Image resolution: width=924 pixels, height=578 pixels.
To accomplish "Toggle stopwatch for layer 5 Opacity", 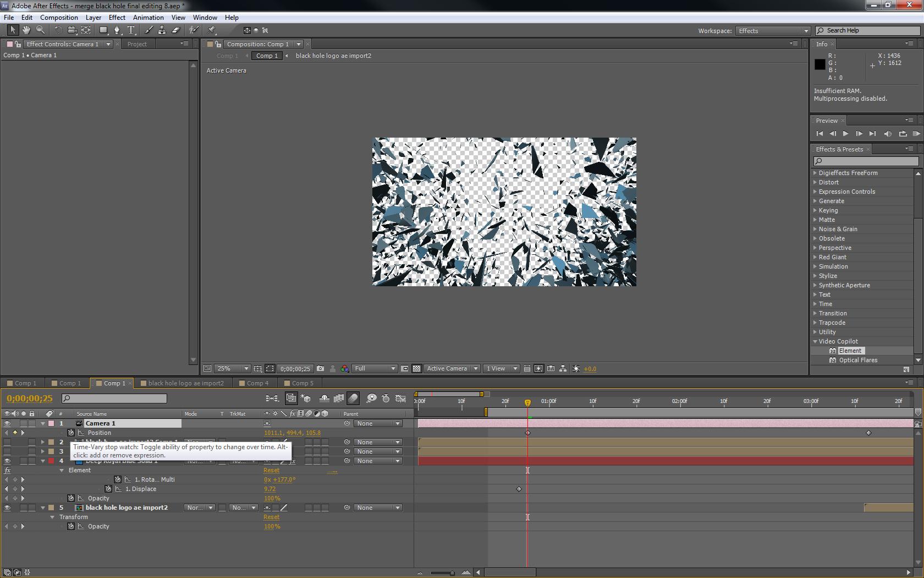I will [x=71, y=526].
